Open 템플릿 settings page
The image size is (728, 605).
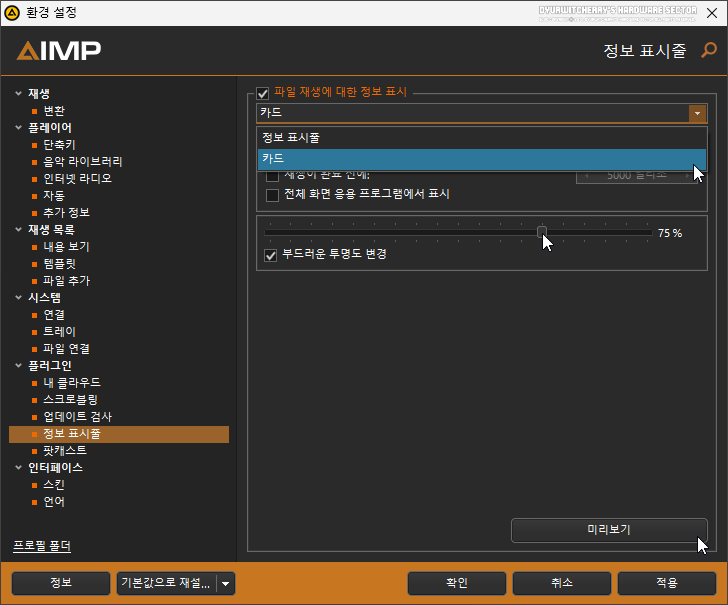pos(59,264)
